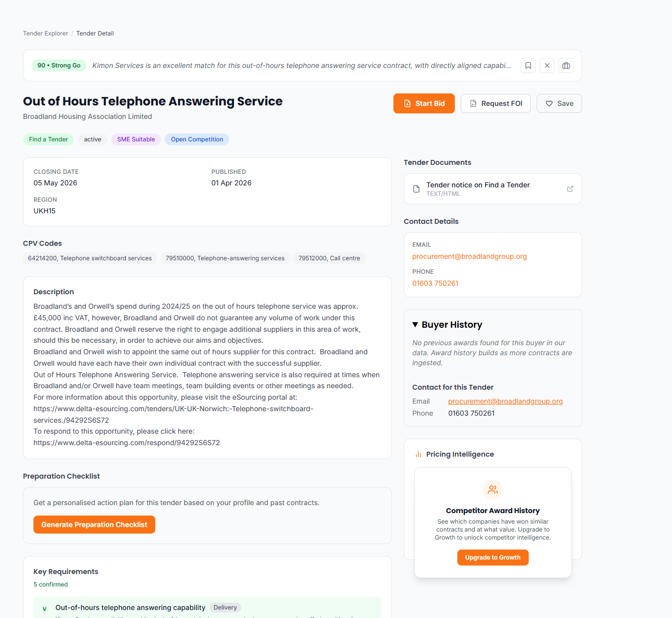Click the Tender Detail breadcrumb
This screenshot has width=672, height=618.
coord(95,33)
